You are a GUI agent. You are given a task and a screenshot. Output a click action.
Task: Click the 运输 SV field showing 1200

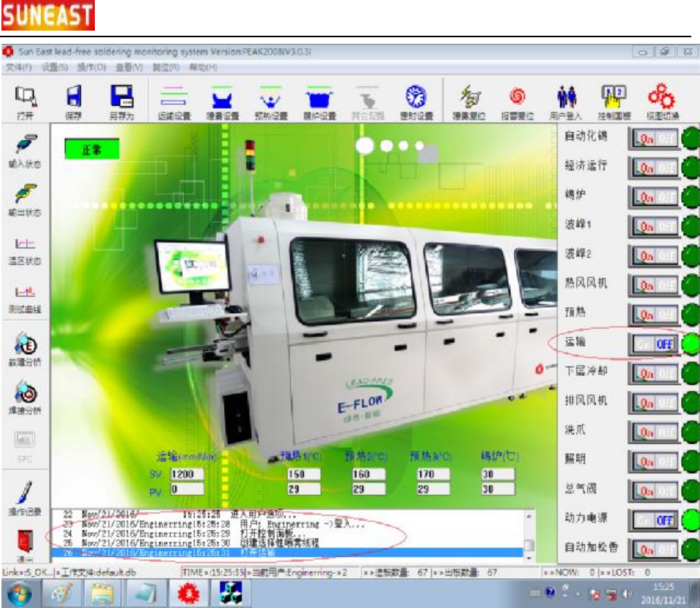[187, 474]
